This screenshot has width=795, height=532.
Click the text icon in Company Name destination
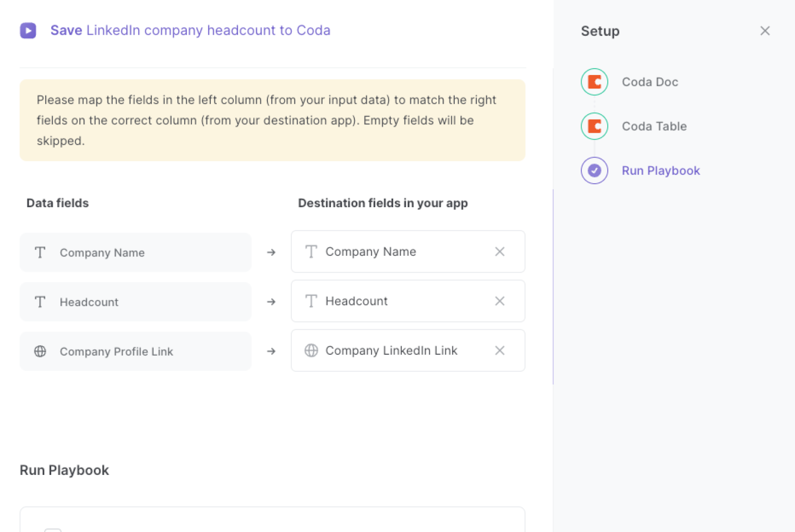point(311,252)
